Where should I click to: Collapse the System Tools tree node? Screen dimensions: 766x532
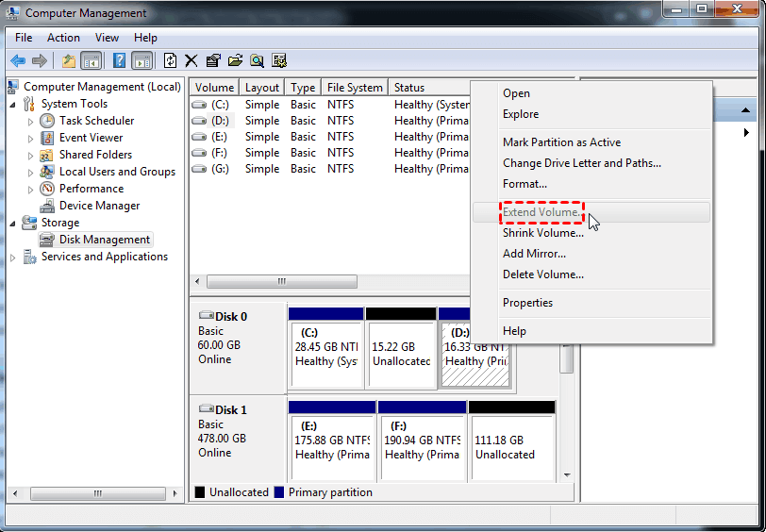tap(13, 104)
